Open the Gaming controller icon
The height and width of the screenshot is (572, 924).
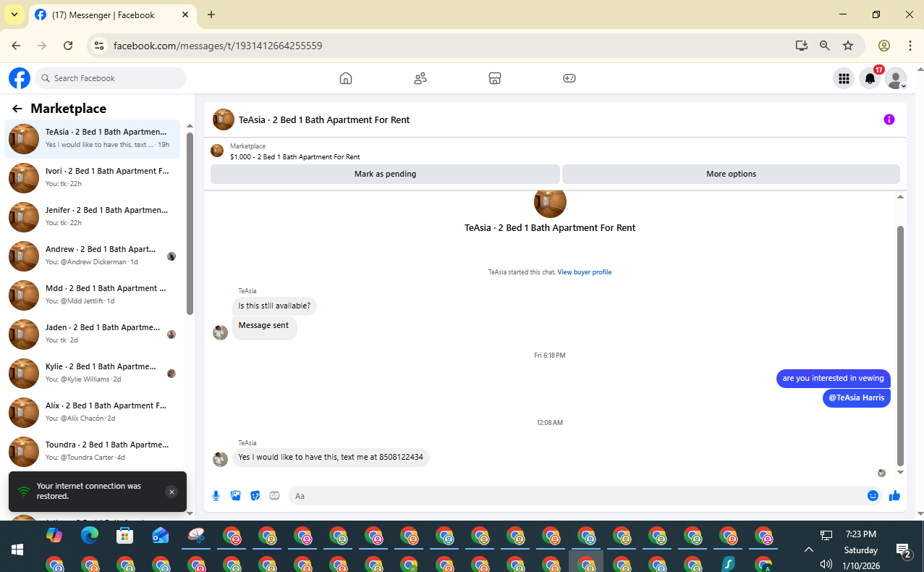[x=569, y=78]
